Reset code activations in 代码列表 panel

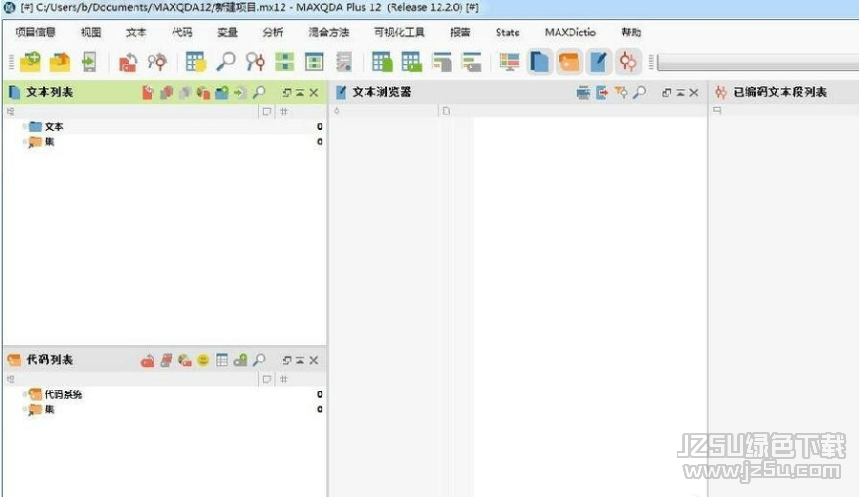(x=147, y=361)
